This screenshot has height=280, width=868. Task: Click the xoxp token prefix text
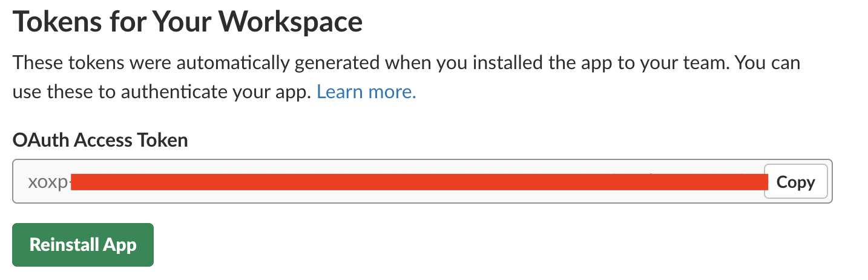pos(48,182)
